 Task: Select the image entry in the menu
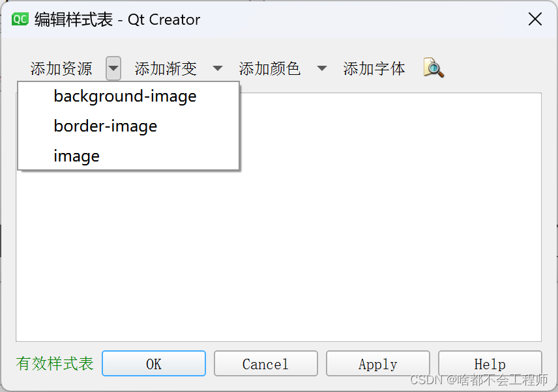128,156
